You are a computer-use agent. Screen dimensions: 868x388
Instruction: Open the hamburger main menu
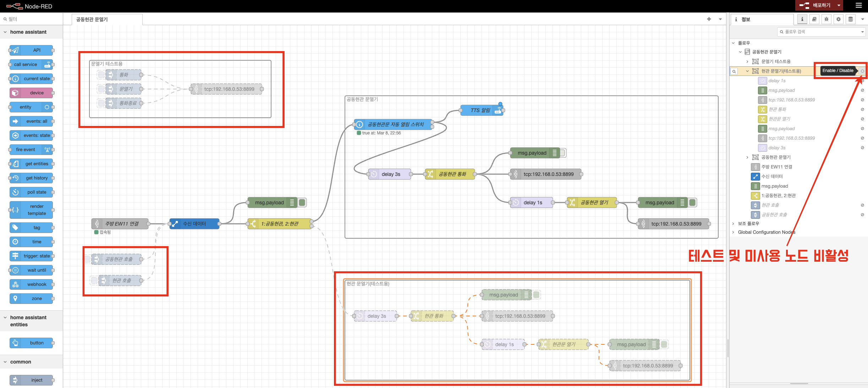pyautogui.click(x=858, y=5)
